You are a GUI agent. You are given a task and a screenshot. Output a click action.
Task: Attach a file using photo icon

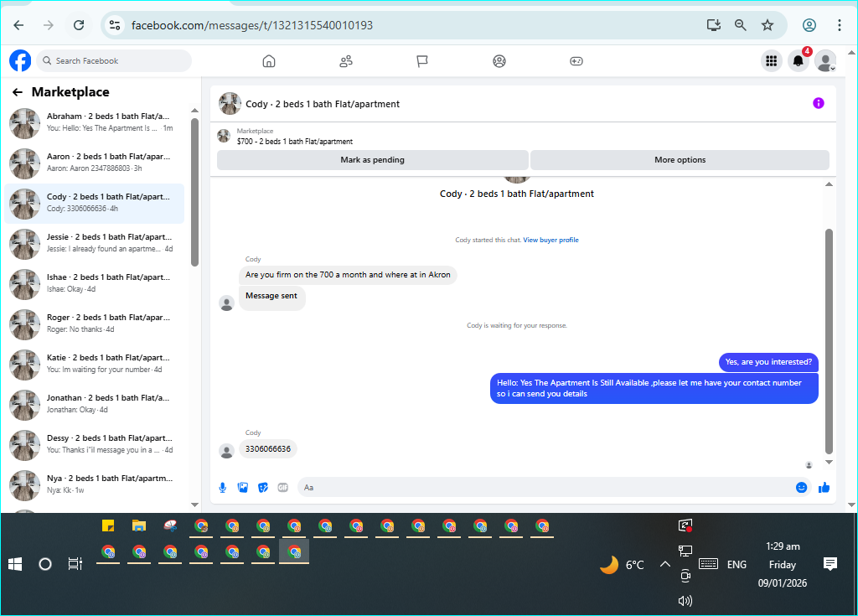pyautogui.click(x=243, y=487)
